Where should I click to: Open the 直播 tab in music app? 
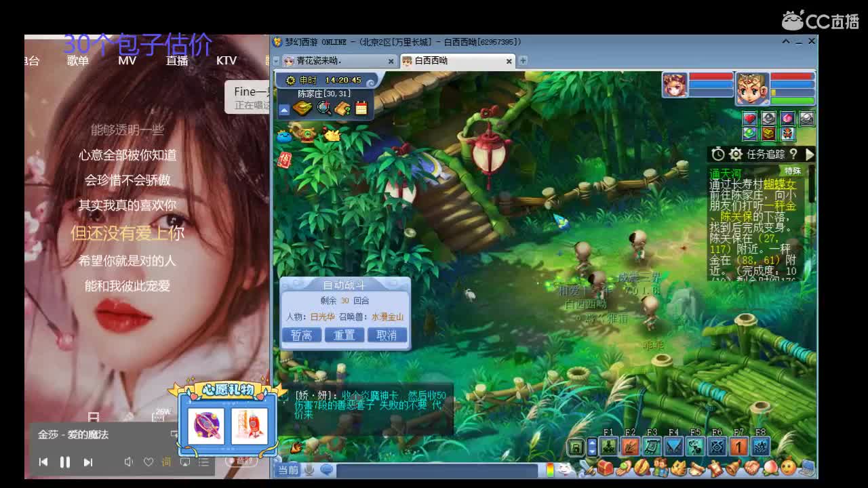(x=177, y=60)
